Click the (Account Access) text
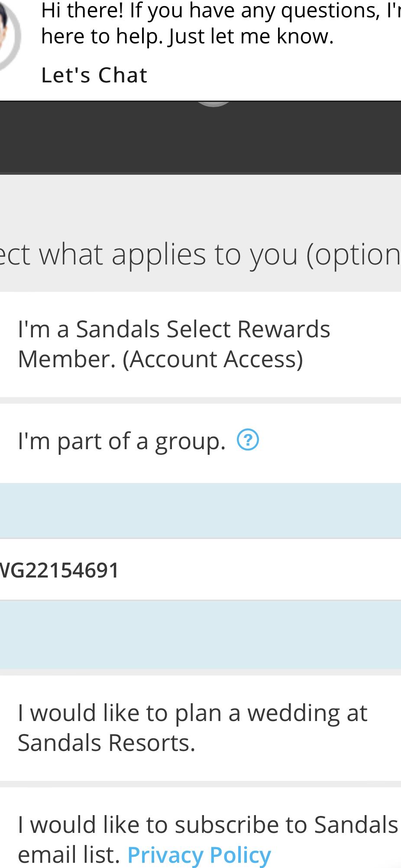The width and height of the screenshot is (401, 868). click(213, 359)
